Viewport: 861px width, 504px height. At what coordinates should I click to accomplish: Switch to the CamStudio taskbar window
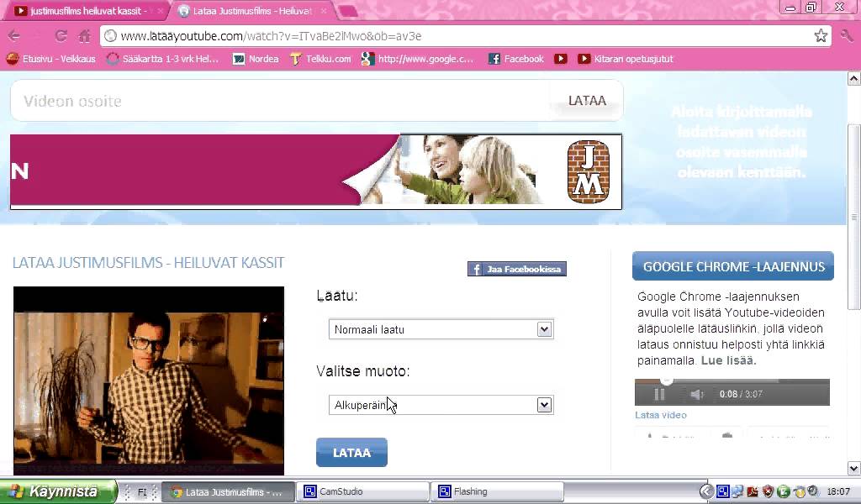362,491
